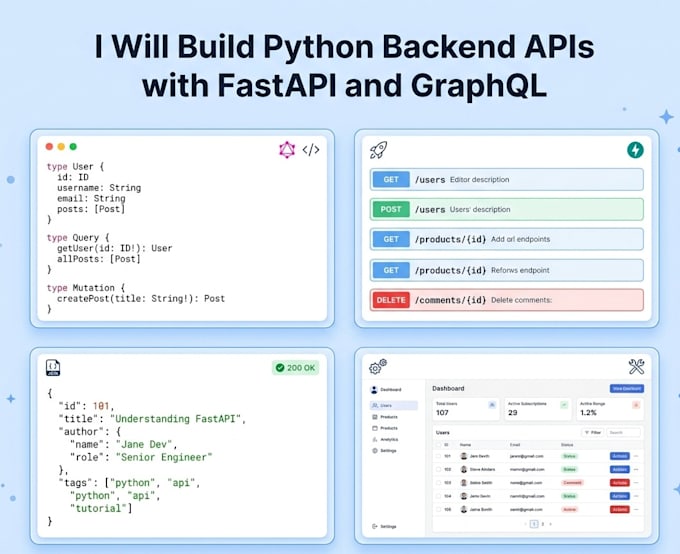Click the GraphQL logo icon
Viewport: 680px width, 554px height.
287,150
